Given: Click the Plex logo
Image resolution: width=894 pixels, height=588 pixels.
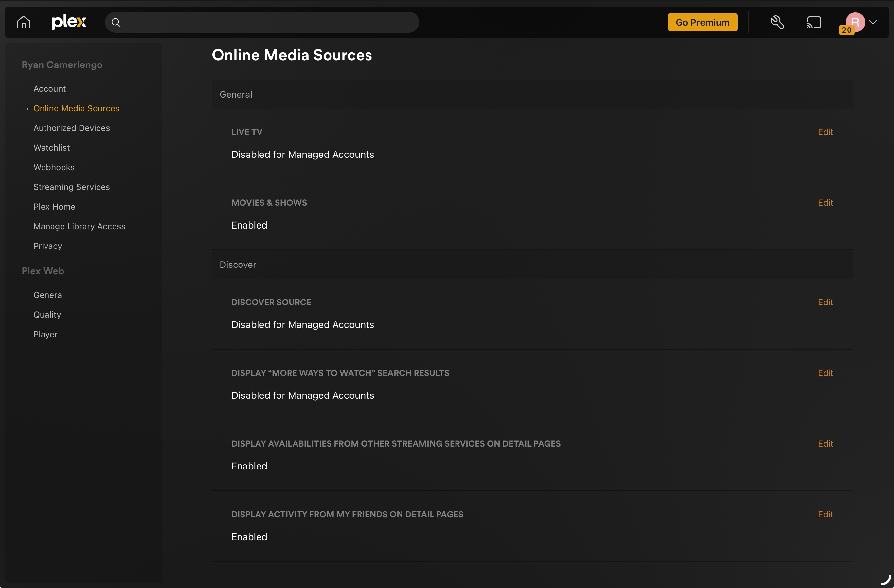Looking at the screenshot, I should click(x=69, y=22).
